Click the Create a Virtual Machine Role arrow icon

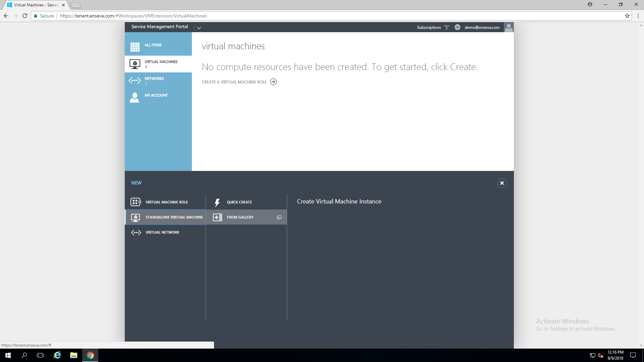click(x=273, y=82)
